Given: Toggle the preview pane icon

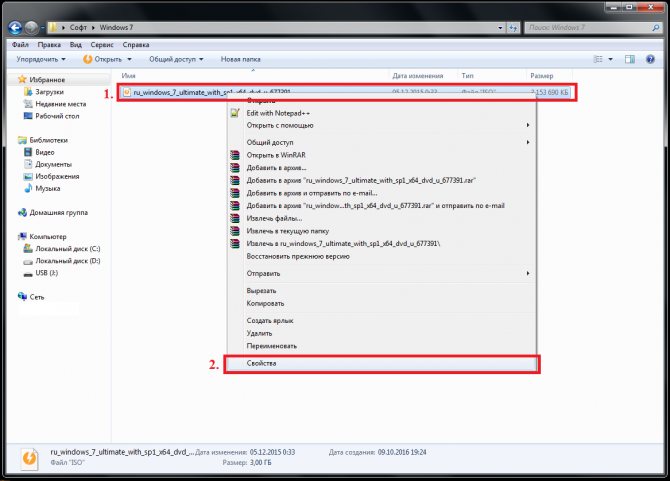Looking at the screenshot, I should tap(630, 59).
